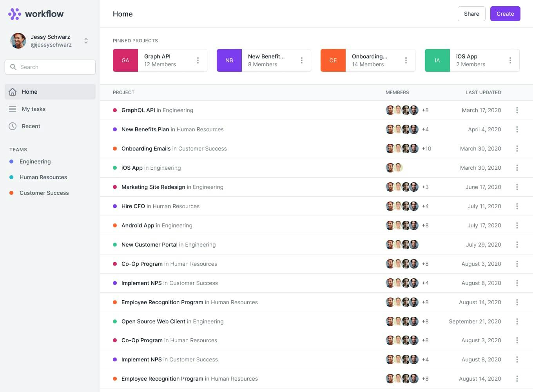Select the Human Resources team

tap(43, 177)
